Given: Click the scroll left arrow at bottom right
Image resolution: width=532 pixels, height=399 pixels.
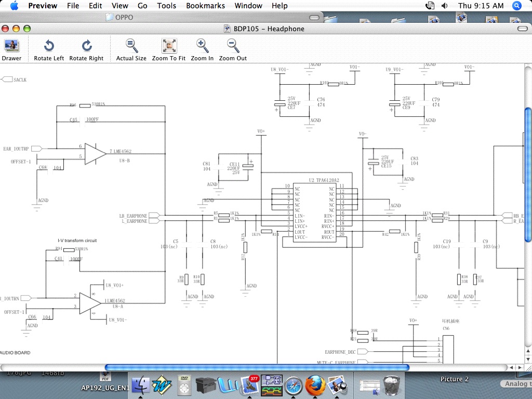Looking at the screenshot, I should 512,367.
